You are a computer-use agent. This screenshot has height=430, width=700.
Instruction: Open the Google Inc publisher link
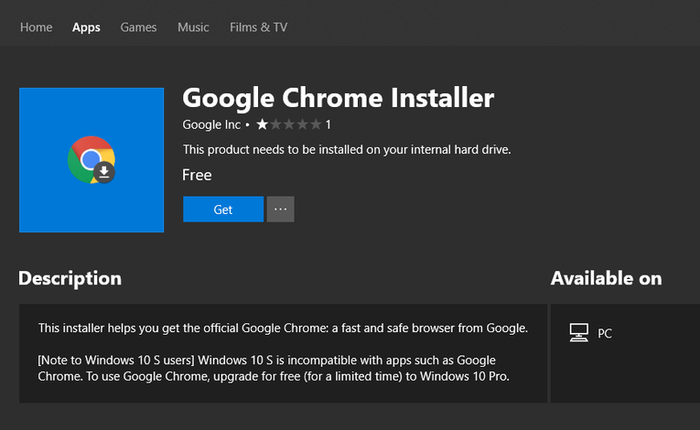[211, 125]
